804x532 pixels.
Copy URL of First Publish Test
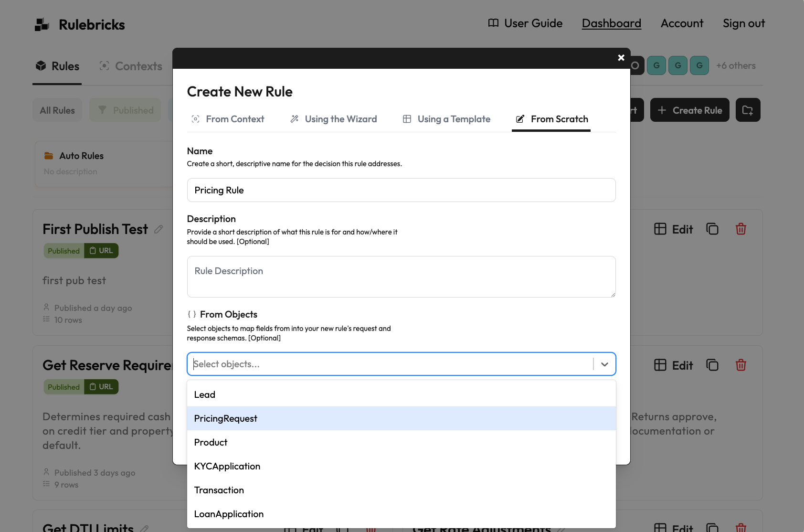[101, 251]
